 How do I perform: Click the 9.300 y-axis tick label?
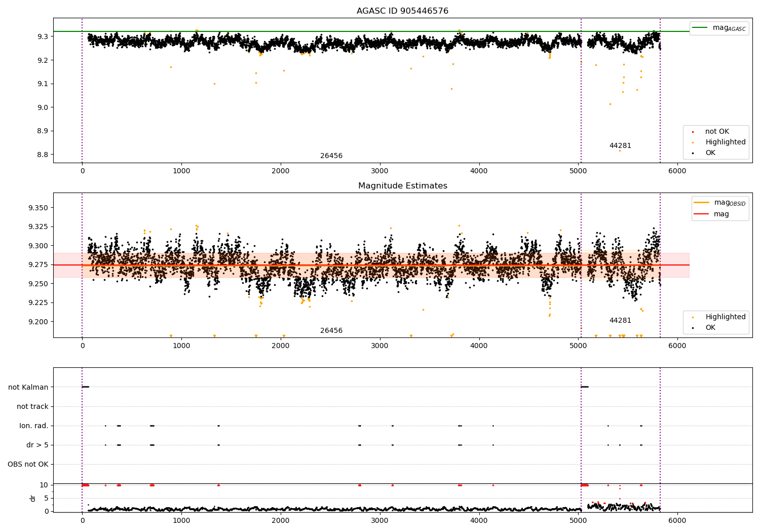[39, 246]
